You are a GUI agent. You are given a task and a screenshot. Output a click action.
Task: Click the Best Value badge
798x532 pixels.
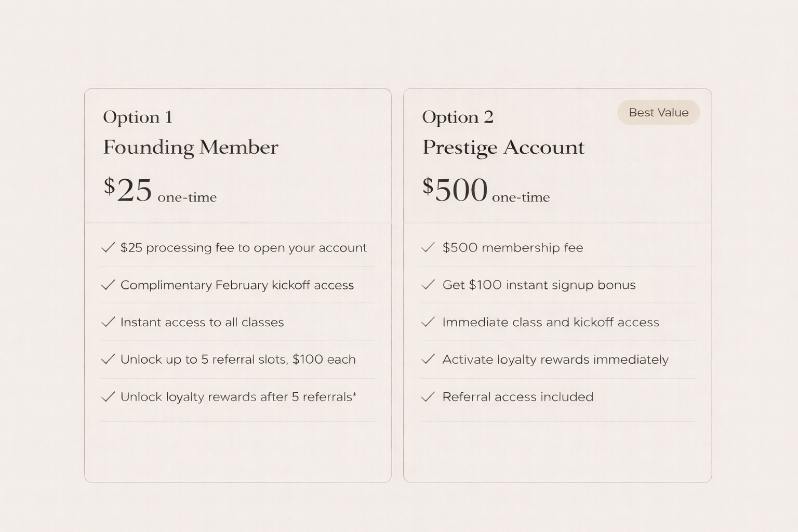[x=658, y=112]
